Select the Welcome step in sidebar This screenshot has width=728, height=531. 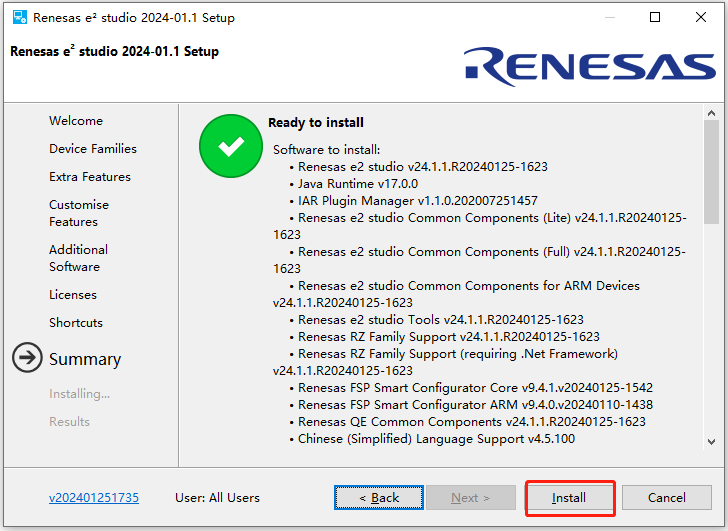click(x=76, y=121)
